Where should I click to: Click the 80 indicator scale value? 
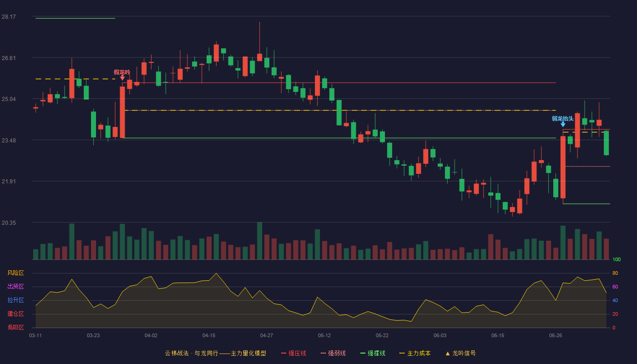click(x=615, y=273)
